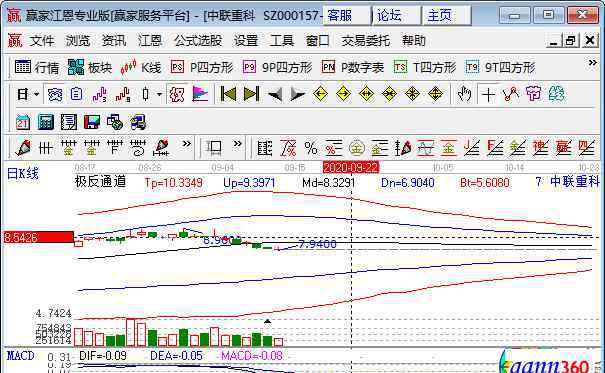Viewport: 605px width, 373px height.
Task: Open the 资讯 menu
Action: click(114, 41)
